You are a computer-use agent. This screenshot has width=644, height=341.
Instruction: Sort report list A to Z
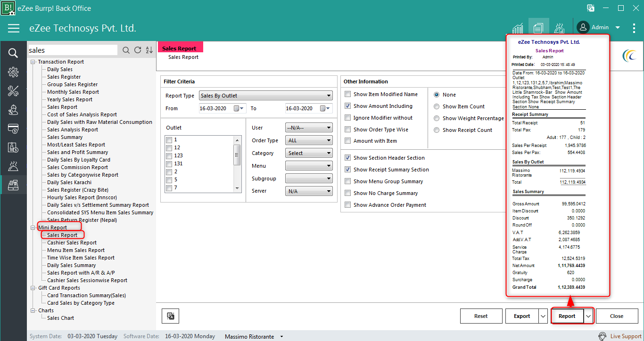tap(149, 50)
